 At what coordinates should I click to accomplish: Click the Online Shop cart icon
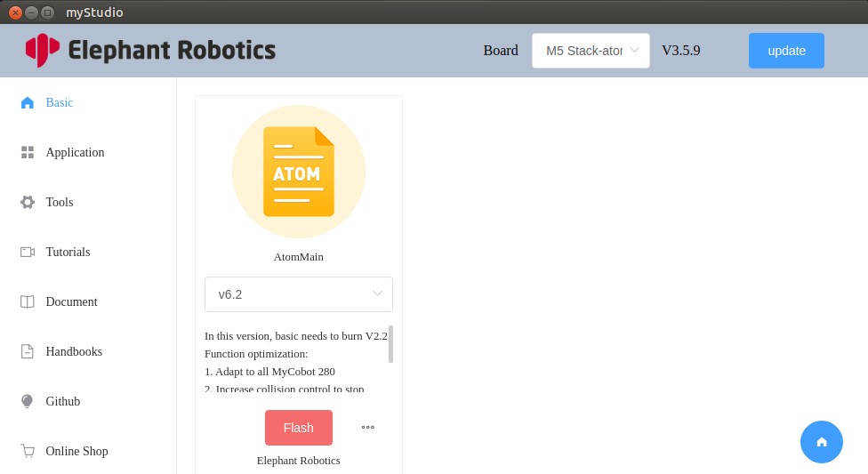28,451
